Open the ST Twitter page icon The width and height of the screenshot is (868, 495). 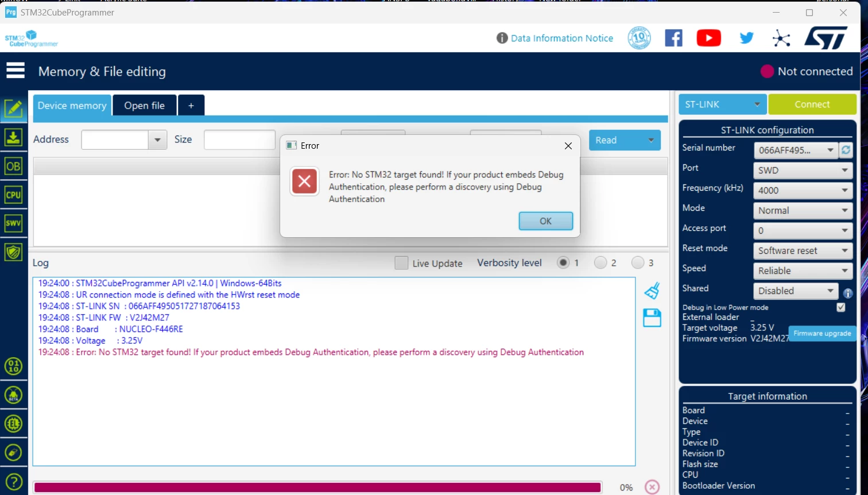pos(746,38)
